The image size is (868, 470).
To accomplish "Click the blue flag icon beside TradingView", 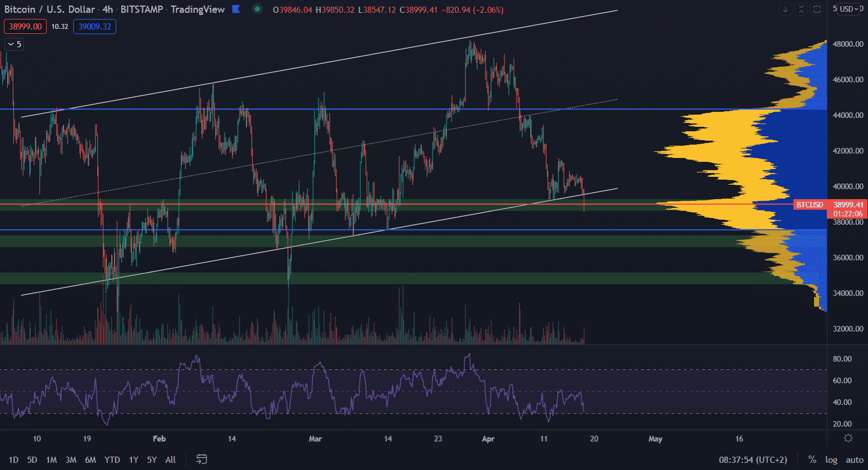I will tap(236, 9).
